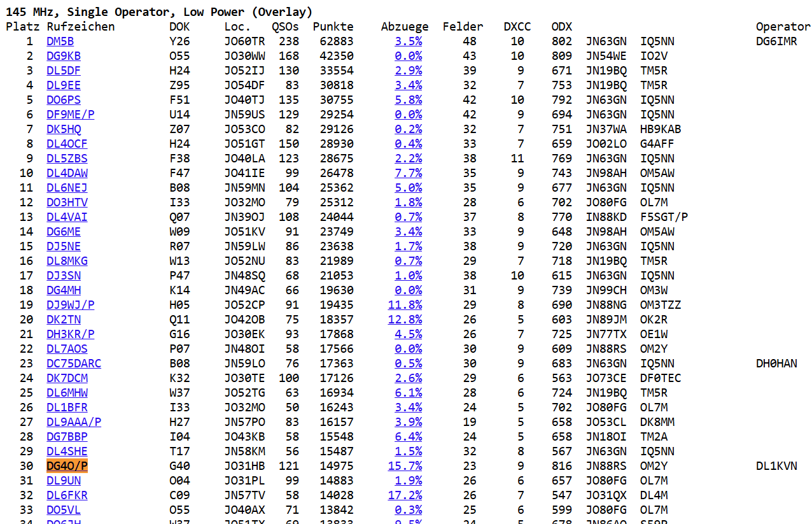Open the DO5VL callsign link
The height and width of the screenshot is (524, 812).
pyautogui.click(x=64, y=510)
